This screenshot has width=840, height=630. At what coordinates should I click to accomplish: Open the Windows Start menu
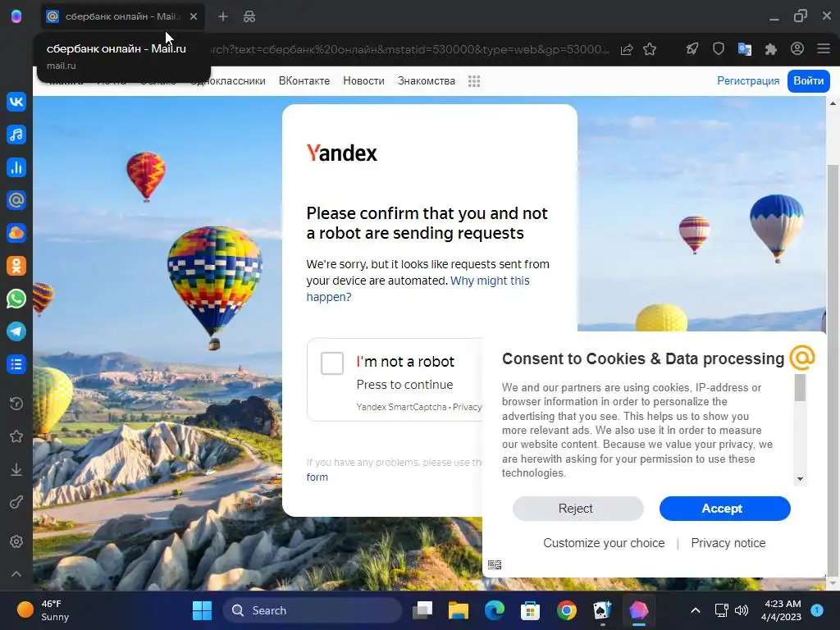click(x=202, y=610)
